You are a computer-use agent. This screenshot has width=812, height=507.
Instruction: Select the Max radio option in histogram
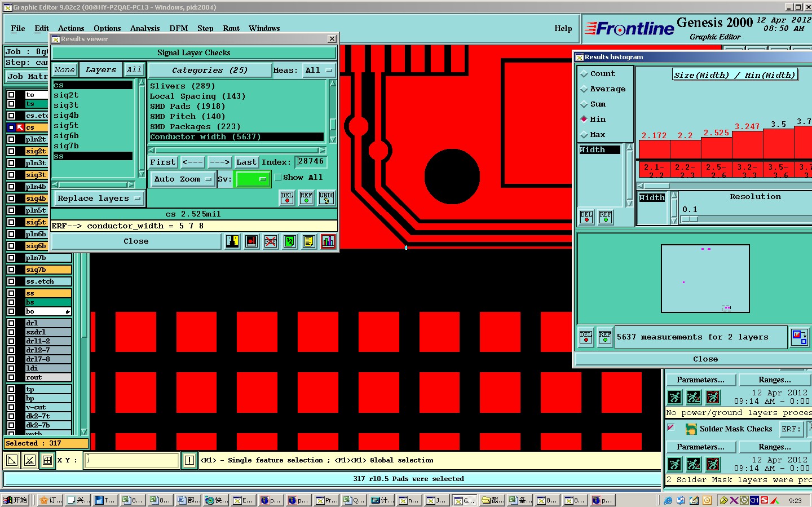point(584,135)
